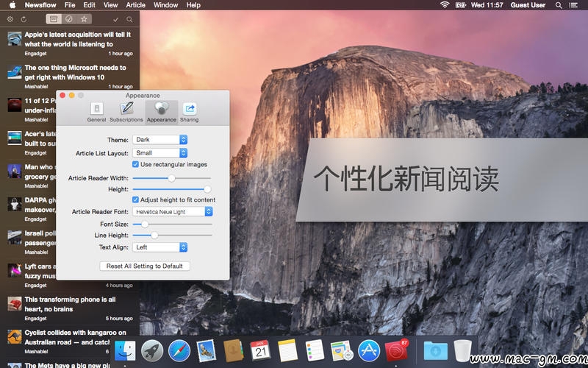Screen dimensions: 588x368
Task: Click kangaroo article thumbnail
Action: (x=15, y=337)
